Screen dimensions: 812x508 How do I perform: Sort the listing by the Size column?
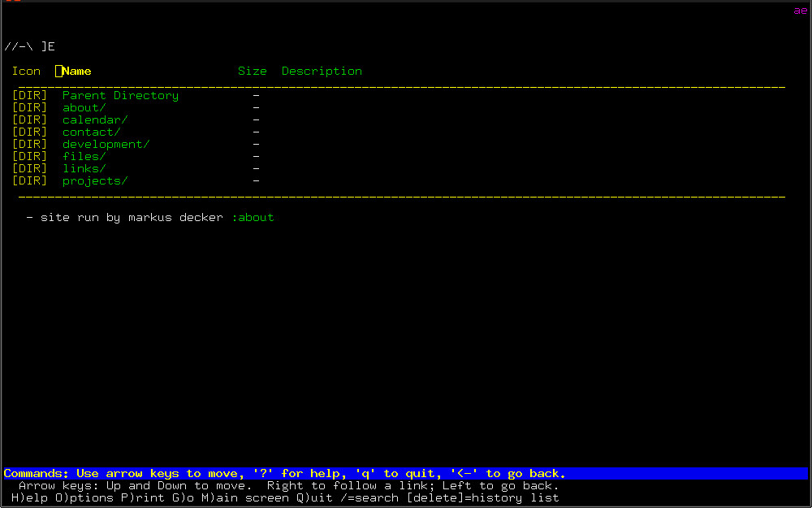click(252, 72)
